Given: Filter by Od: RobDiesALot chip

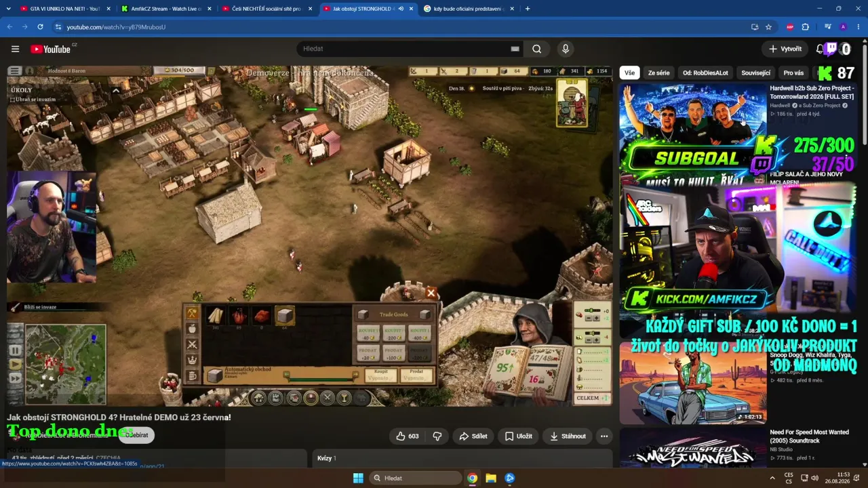Looking at the screenshot, I should (705, 73).
